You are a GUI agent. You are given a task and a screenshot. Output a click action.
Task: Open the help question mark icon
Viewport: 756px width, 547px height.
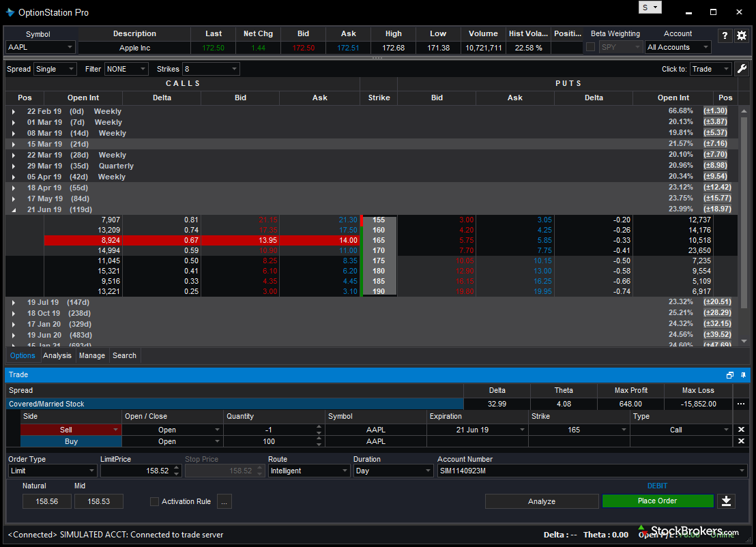725,35
